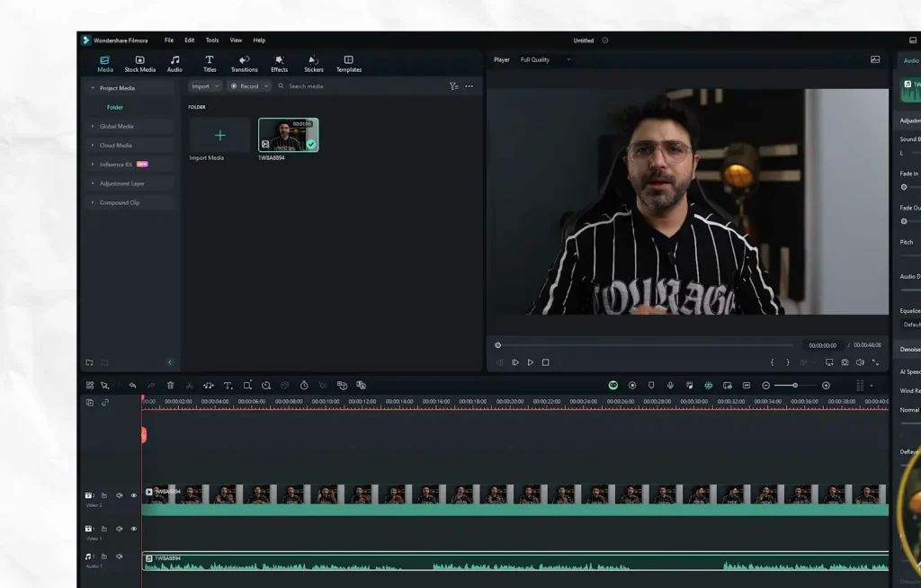Open the media filter and sort icon
The image size is (921, 588).
(453, 86)
